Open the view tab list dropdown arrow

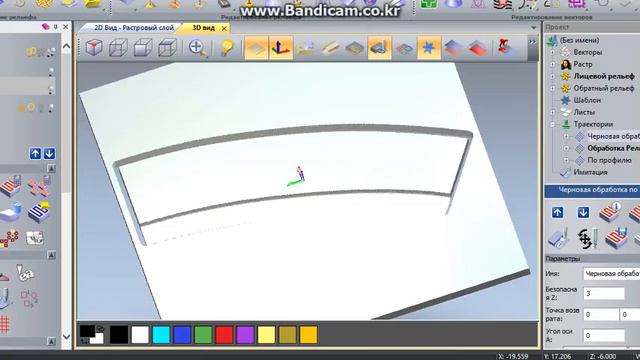(533, 28)
